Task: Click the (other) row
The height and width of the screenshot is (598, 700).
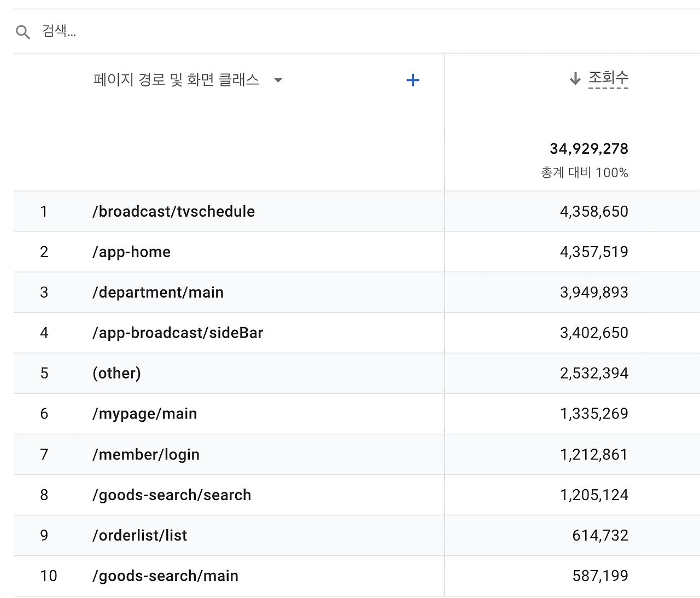Action: click(116, 374)
